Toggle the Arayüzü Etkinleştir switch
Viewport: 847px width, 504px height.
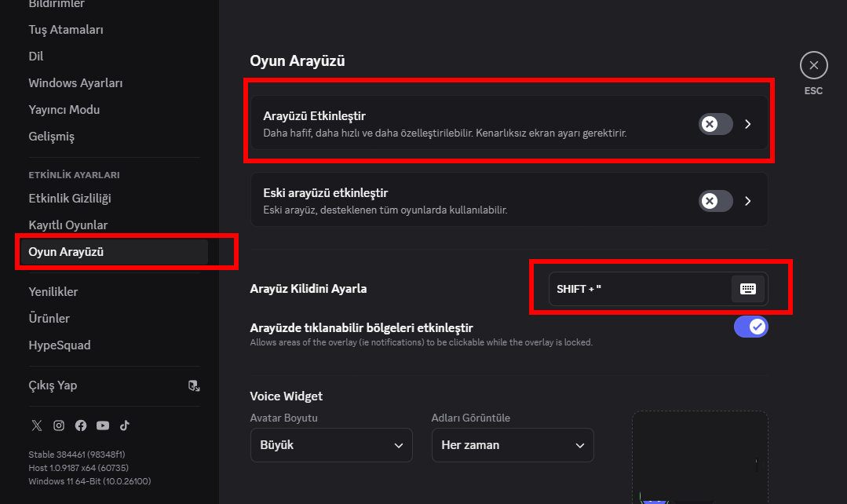[716, 124]
